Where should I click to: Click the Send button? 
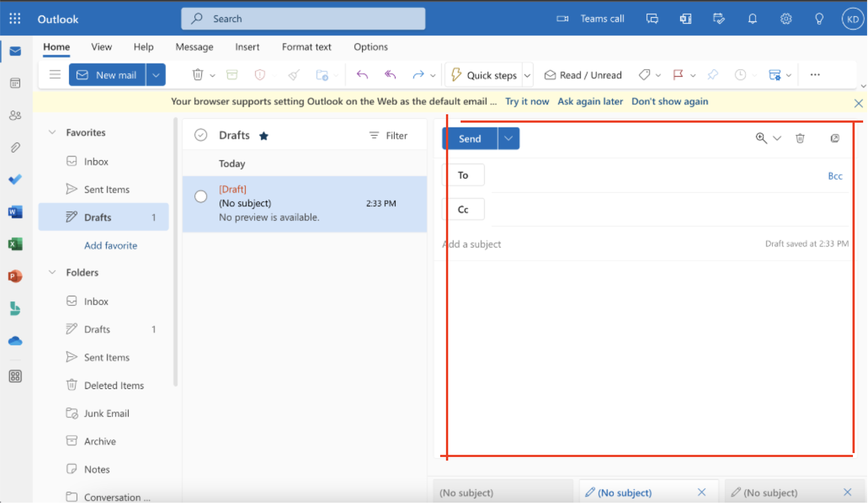click(470, 138)
